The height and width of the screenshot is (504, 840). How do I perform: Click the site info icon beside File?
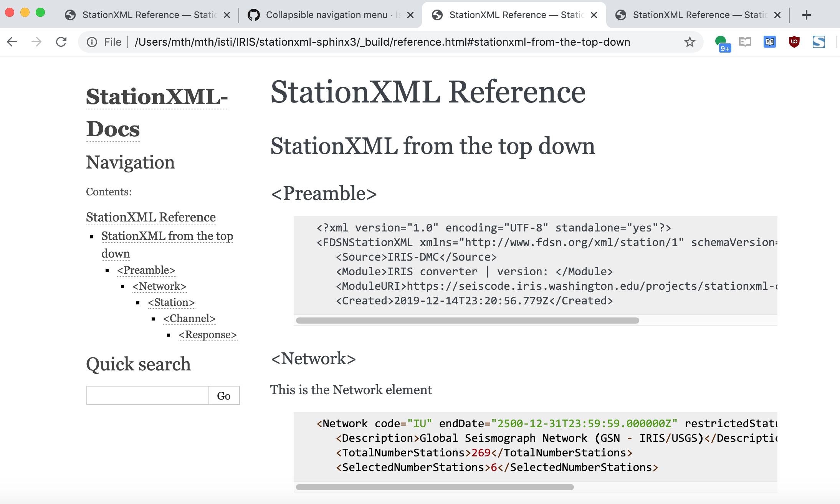point(92,42)
